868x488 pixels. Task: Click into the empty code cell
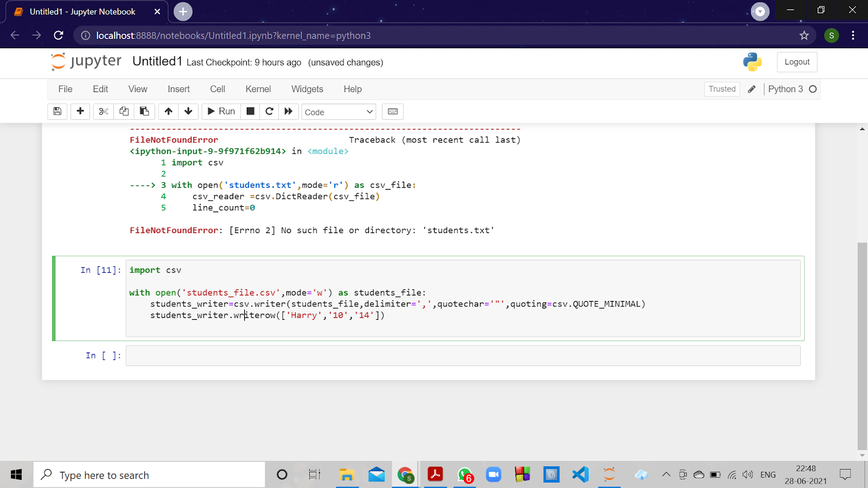point(462,356)
